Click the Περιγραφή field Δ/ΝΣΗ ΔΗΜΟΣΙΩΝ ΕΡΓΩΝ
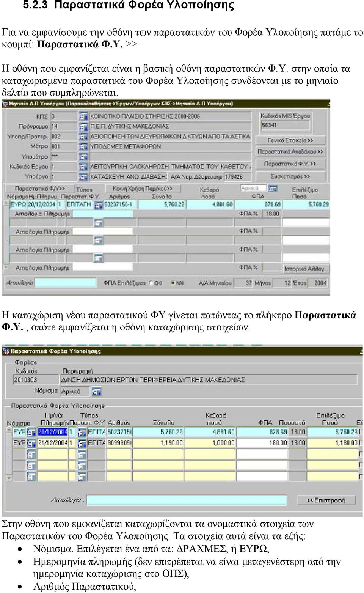The image size is (364, 593). tap(209, 380)
